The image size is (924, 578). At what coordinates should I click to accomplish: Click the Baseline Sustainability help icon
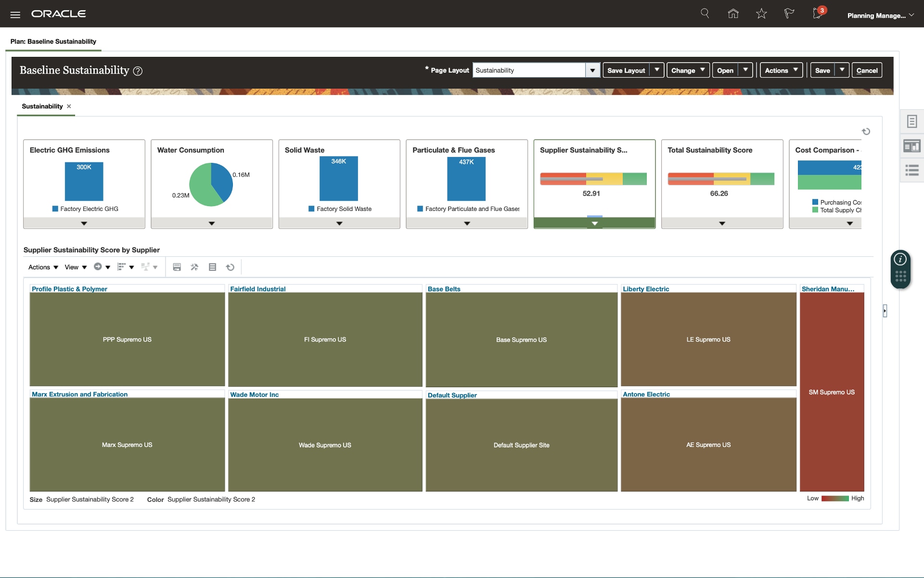pyautogui.click(x=138, y=71)
